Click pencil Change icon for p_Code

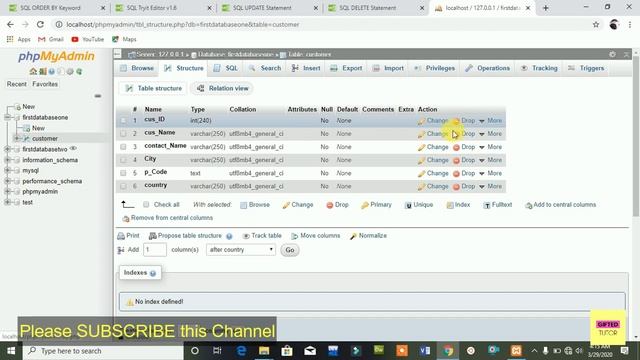421,173
